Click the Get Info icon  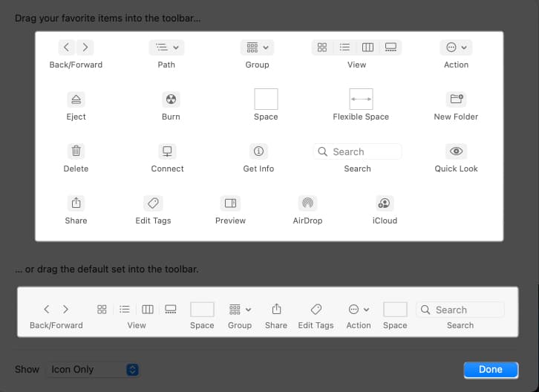pyautogui.click(x=258, y=151)
